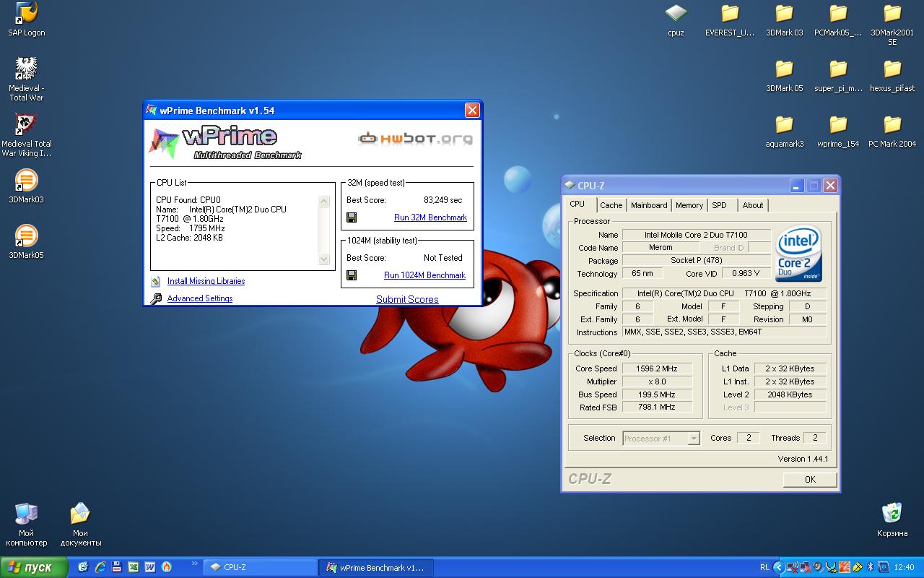Switch to the About tab in CPU-Z
The width and height of the screenshot is (924, 578).
click(753, 205)
